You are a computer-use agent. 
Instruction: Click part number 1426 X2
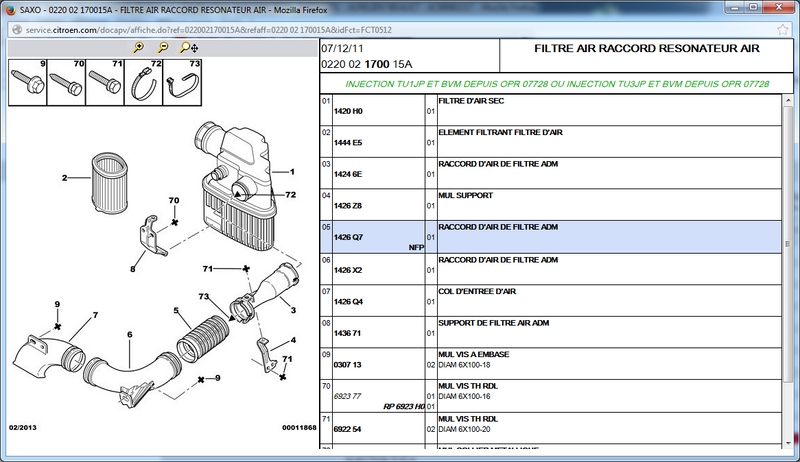tap(348, 270)
